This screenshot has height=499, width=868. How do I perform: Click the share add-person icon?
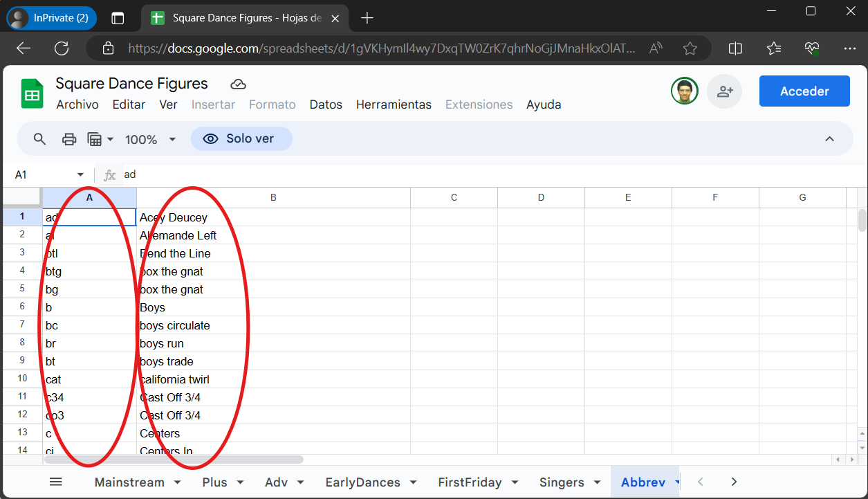click(x=724, y=91)
